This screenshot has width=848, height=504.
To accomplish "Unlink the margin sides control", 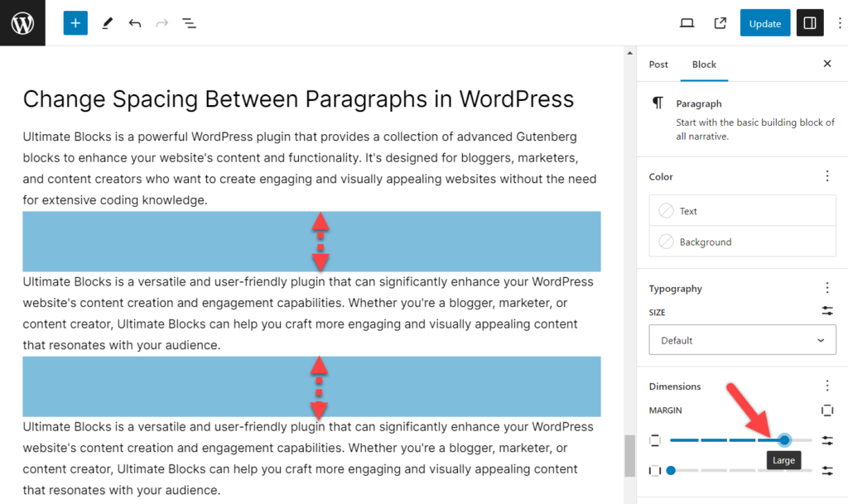I will 826,410.
